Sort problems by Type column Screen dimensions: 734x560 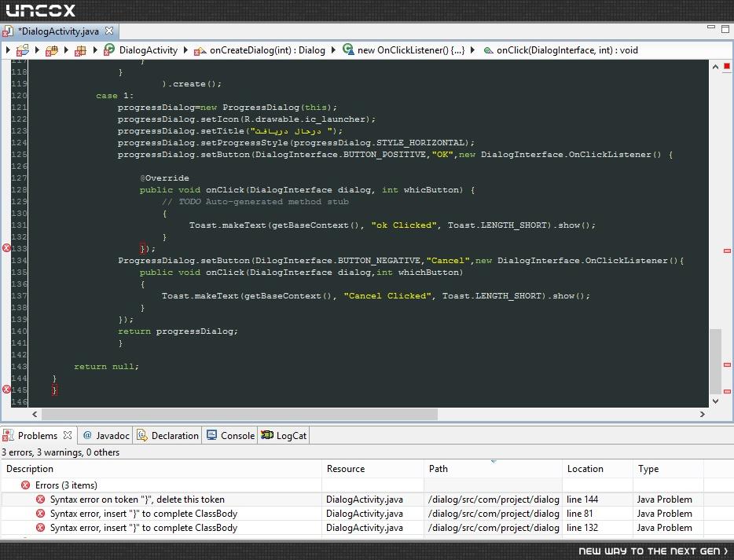[668, 469]
